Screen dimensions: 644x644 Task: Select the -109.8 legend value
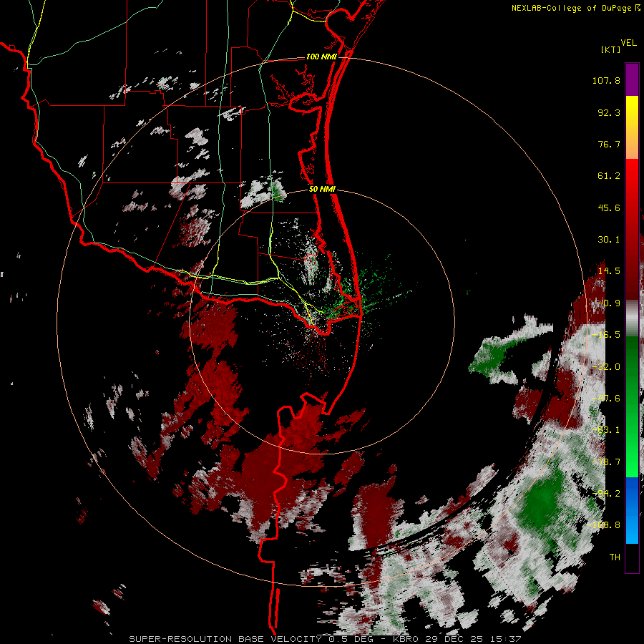604,525
